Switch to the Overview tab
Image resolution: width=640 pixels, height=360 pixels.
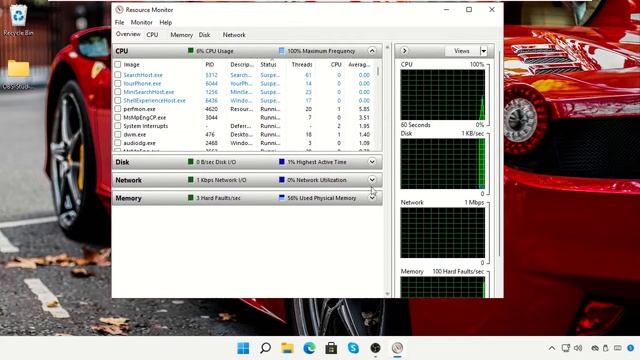(128, 34)
